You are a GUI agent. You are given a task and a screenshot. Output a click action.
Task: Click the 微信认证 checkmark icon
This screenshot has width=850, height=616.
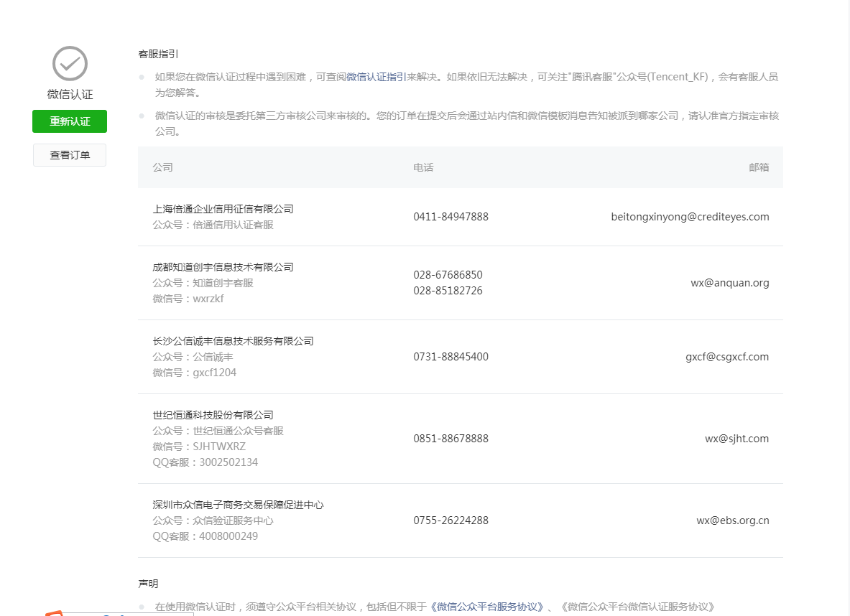click(70, 63)
